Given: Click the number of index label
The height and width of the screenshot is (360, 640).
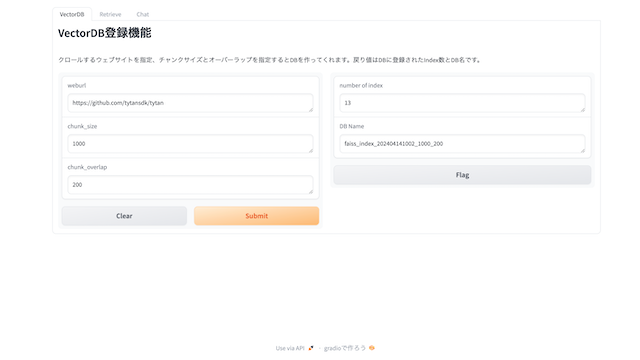Looking at the screenshot, I should (x=361, y=85).
